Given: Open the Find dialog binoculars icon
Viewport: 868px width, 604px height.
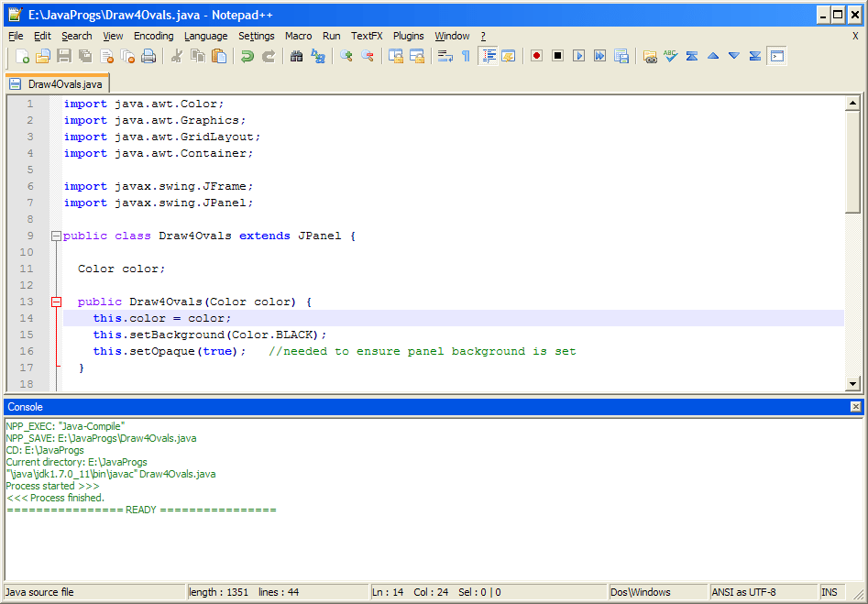Looking at the screenshot, I should coord(297,56).
